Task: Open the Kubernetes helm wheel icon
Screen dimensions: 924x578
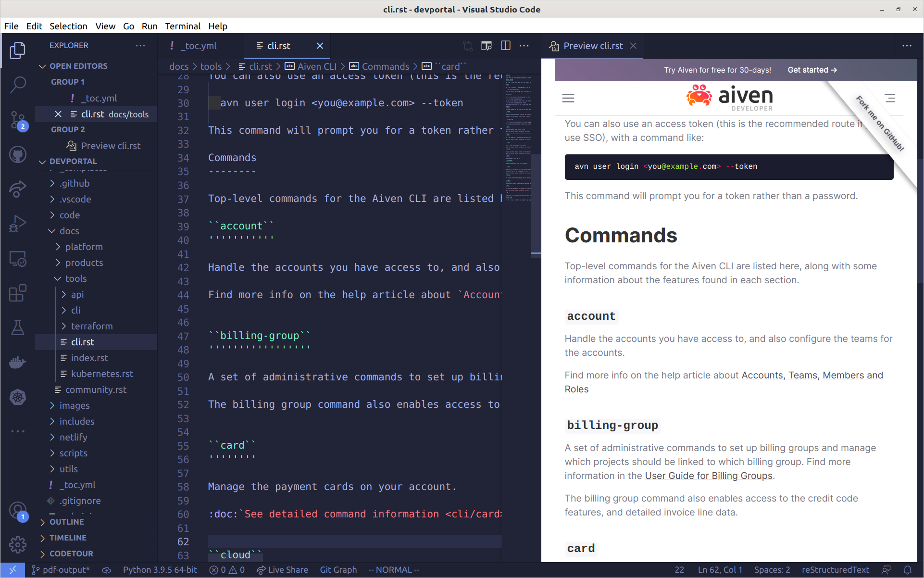Action: (x=18, y=397)
